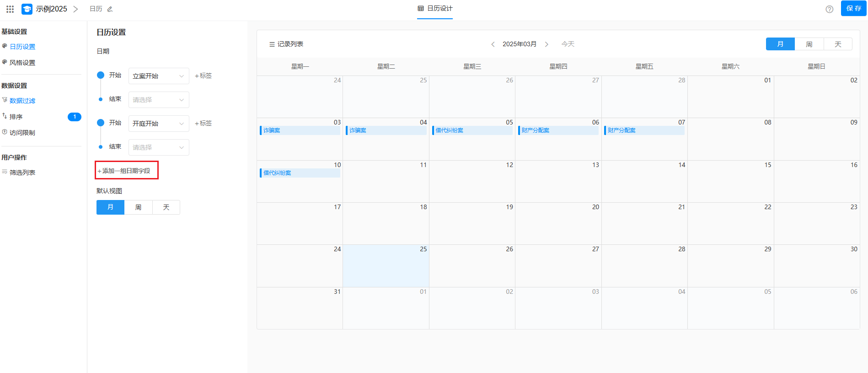The image size is (868, 373).
Task: Open the first 结束 请选择 dropdown
Action: (x=158, y=100)
